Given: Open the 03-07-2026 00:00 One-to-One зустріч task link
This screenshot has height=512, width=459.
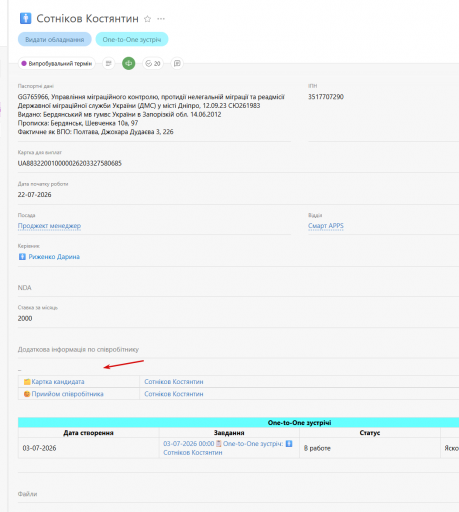Looking at the screenshot, I should (x=228, y=448).
